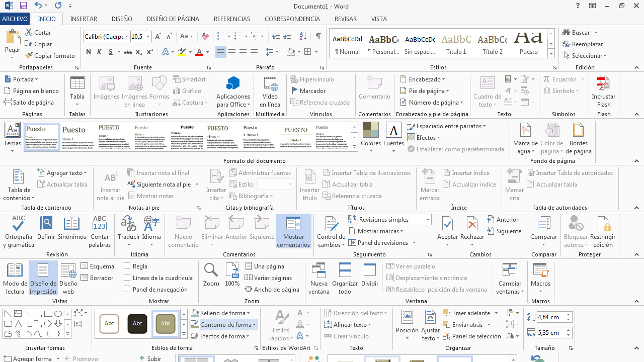Click Página en blanco button
Screen dimensions: 644x362
(32, 91)
